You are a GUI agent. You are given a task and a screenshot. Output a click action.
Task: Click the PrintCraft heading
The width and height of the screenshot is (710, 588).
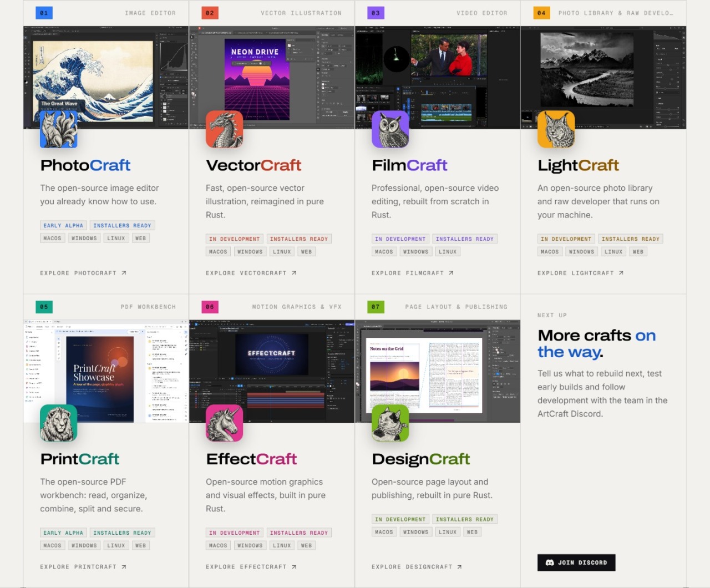point(80,459)
